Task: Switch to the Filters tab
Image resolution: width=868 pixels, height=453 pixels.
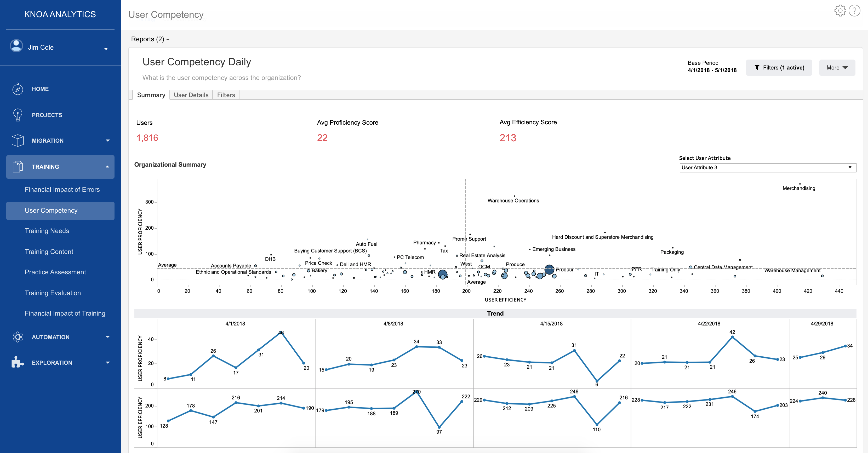Action: point(226,95)
